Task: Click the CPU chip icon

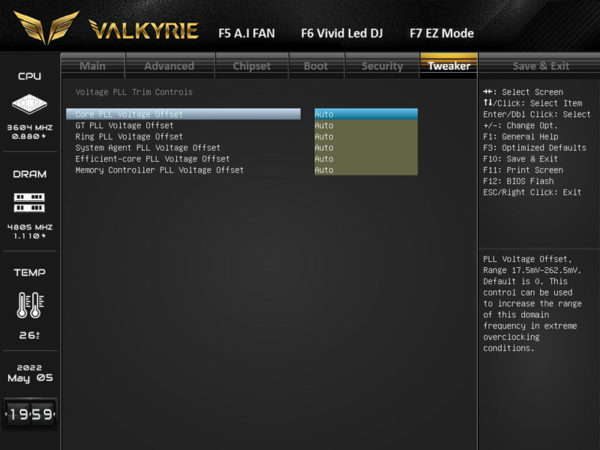Action: [x=29, y=104]
